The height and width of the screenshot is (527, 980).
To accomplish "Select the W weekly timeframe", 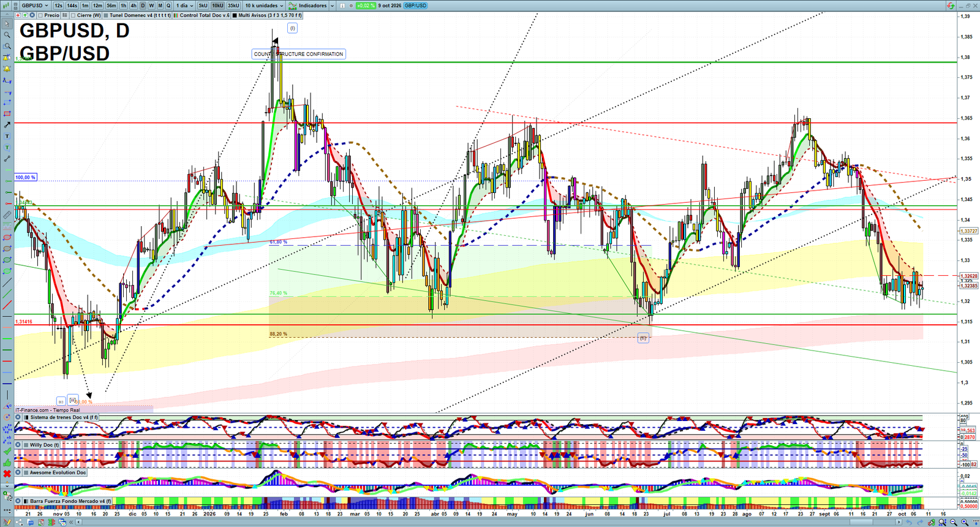I will 151,6.
